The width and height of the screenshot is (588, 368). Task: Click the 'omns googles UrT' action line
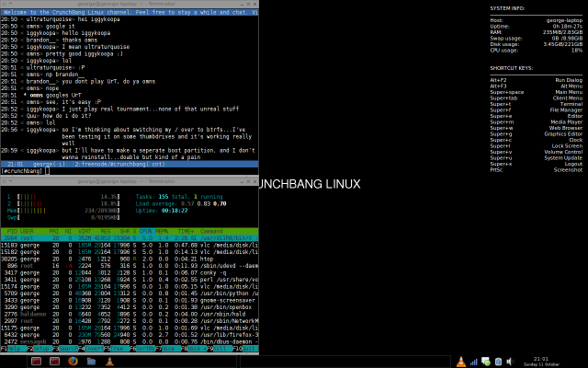point(52,95)
